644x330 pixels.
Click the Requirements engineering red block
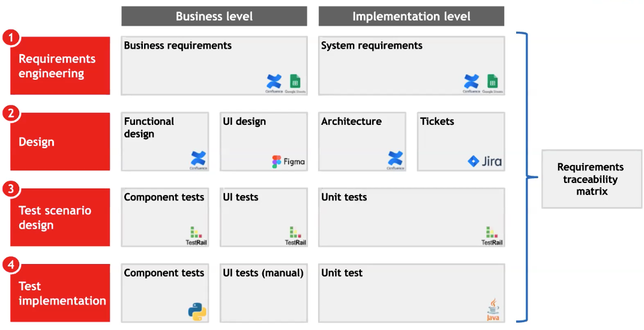pos(60,66)
